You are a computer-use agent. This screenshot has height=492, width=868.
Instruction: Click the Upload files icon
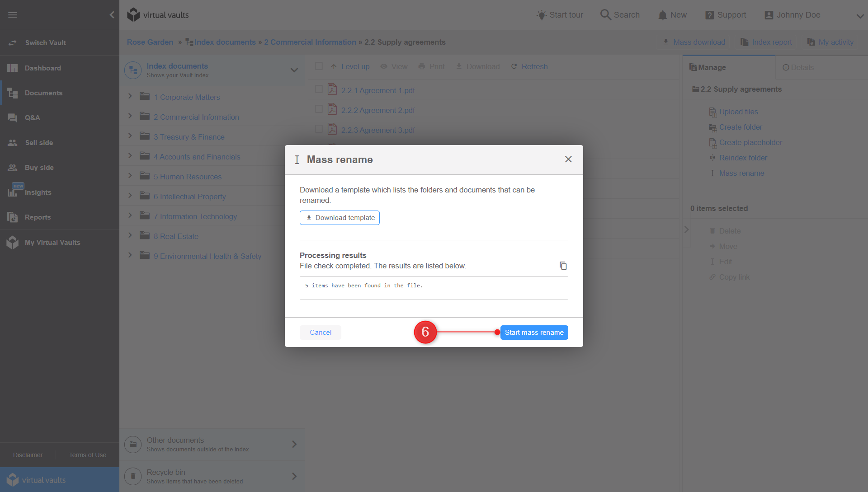pyautogui.click(x=712, y=112)
